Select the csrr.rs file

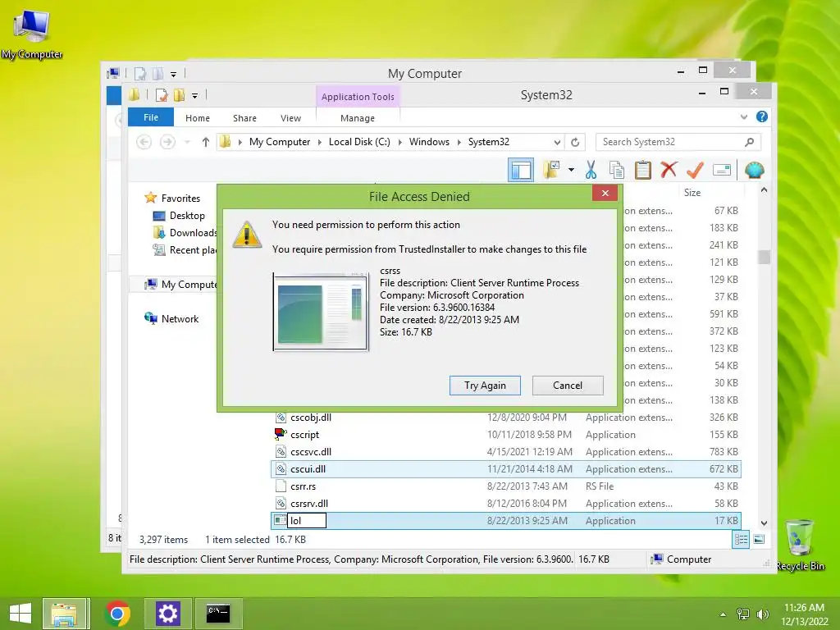coord(506,486)
